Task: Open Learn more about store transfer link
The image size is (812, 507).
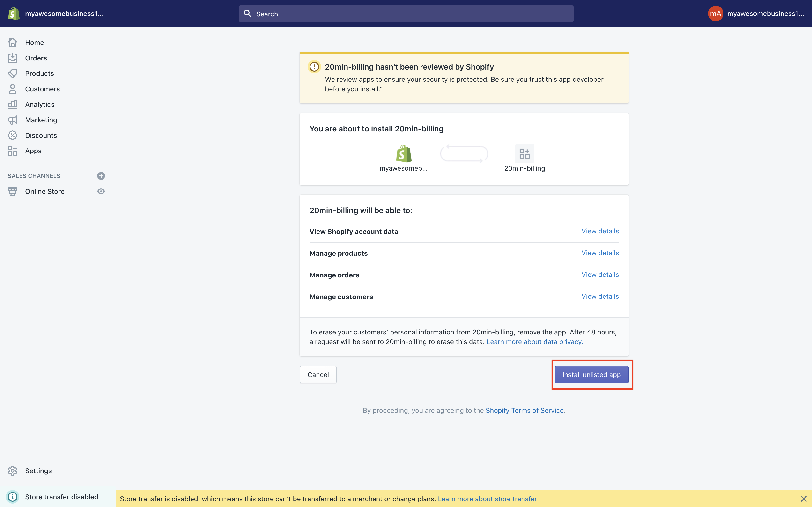Action: click(x=487, y=499)
